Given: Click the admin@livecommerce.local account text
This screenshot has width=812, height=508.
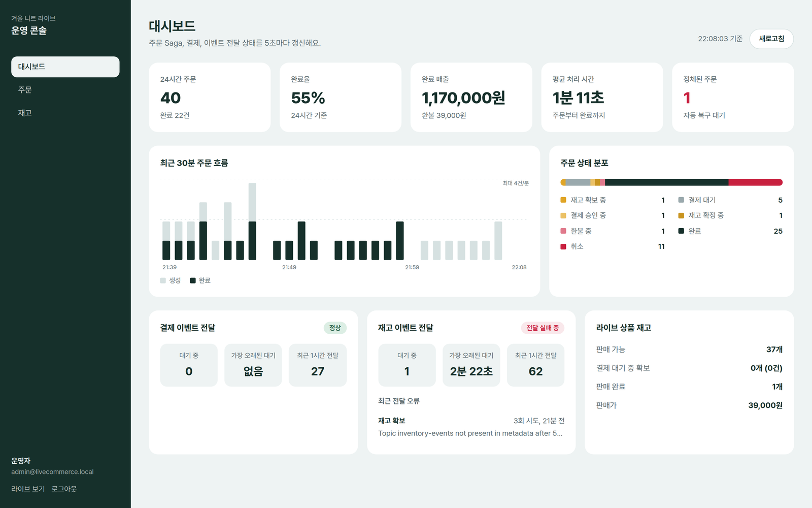Looking at the screenshot, I should (x=52, y=472).
